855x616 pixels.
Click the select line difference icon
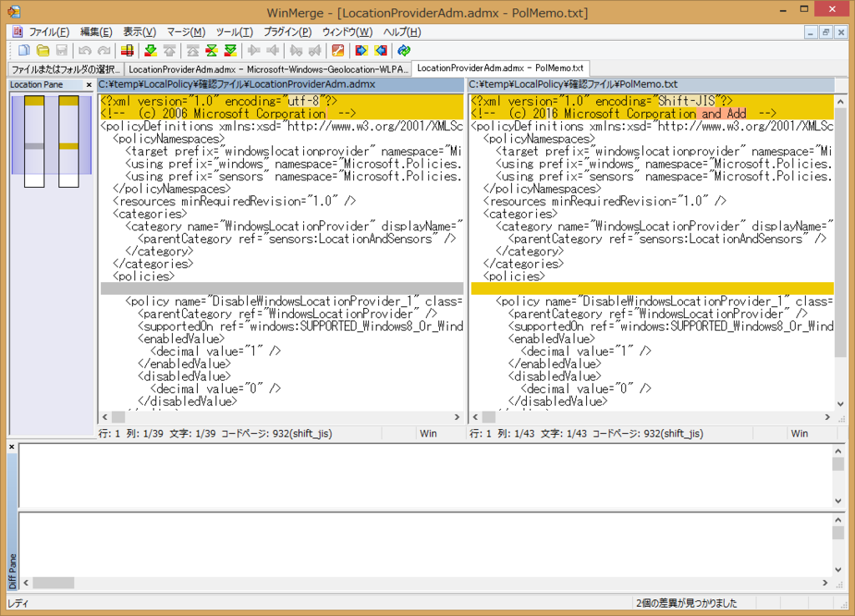click(127, 51)
